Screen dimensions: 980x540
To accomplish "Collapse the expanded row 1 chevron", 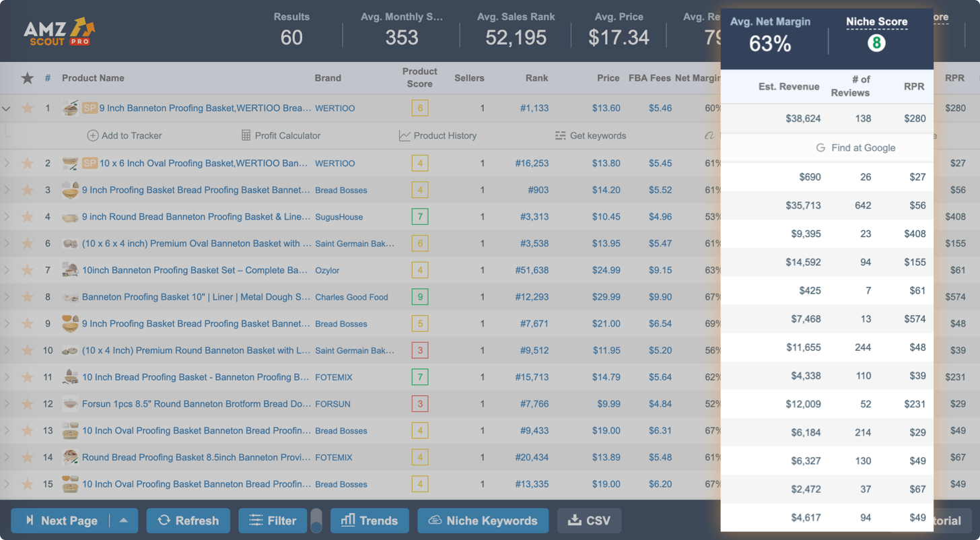I will 7,108.
